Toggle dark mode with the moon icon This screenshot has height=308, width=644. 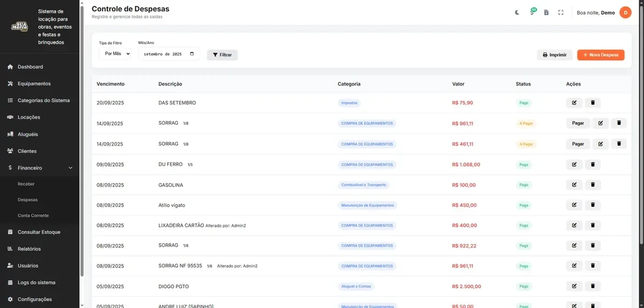click(517, 12)
